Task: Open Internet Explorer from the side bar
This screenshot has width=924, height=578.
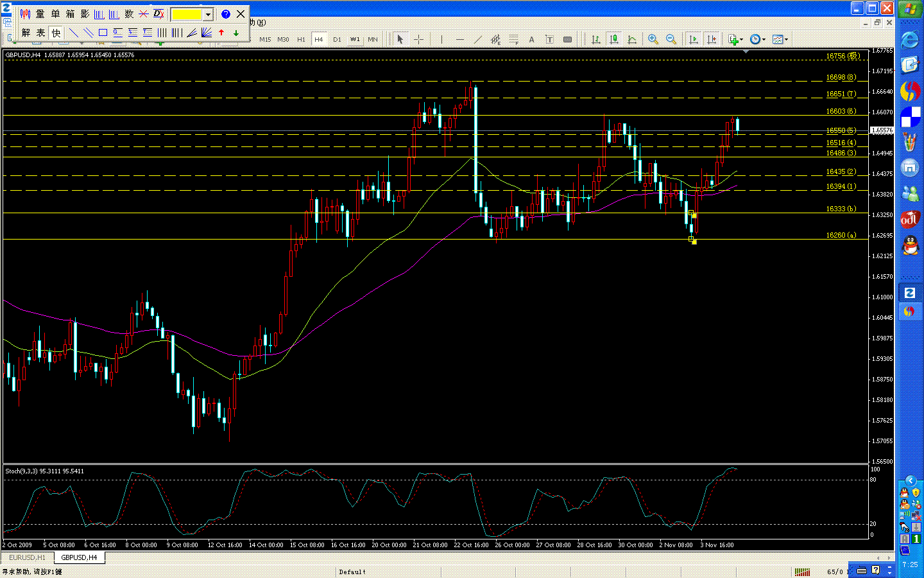Action: pos(910,40)
